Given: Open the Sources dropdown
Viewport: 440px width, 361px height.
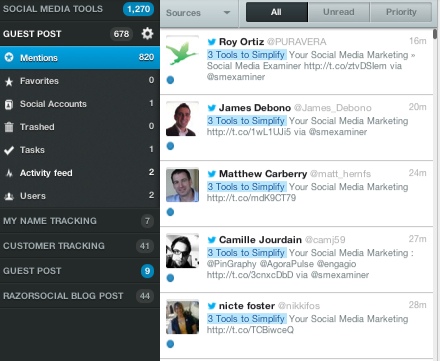Looking at the screenshot, I should pyautogui.click(x=199, y=13).
